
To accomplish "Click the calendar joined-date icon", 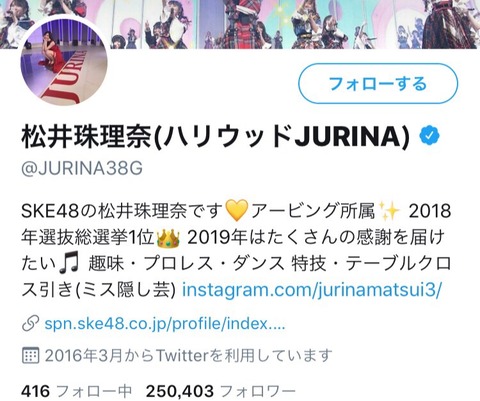I will click(30, 355).
